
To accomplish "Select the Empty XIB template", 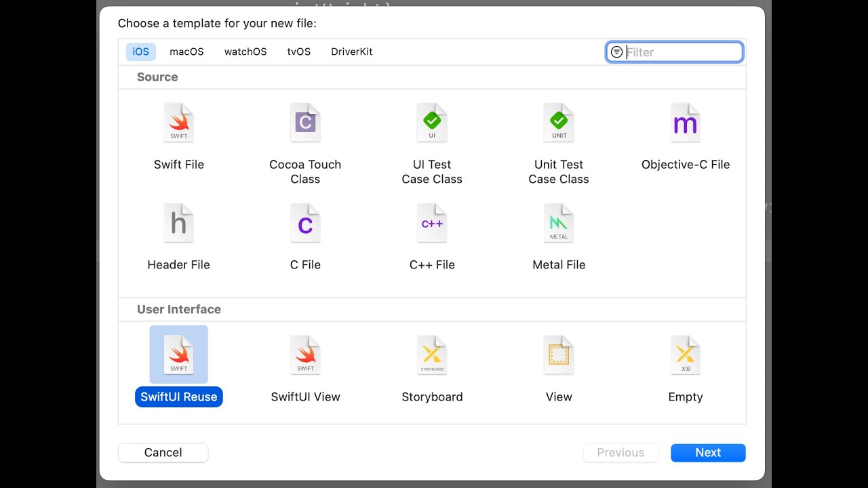I will tap(685, 355).
